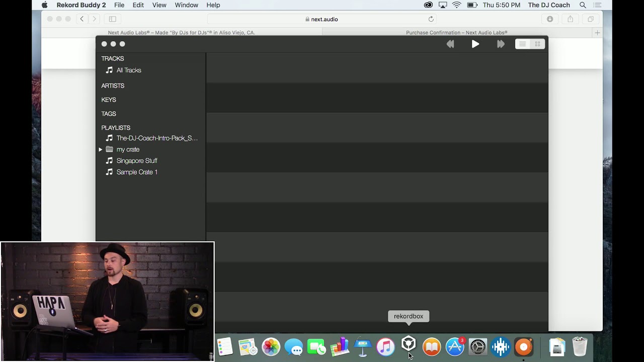Image resolution: width=644 pixels, height=362 pixels.
Task: Go back in Safari window
Action: point(82,19)
